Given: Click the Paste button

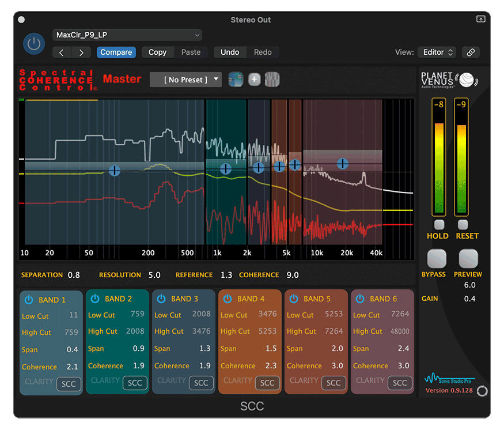Looking at the screenshot, I should (x=191, y=52).
